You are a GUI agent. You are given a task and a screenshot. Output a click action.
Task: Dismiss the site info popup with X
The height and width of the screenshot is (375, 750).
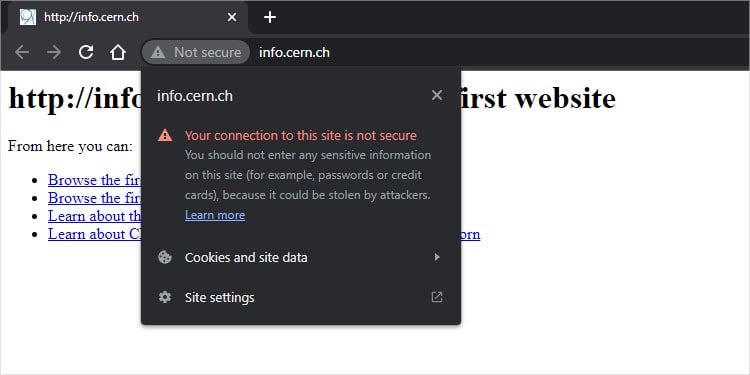click(x=437, y=96)
